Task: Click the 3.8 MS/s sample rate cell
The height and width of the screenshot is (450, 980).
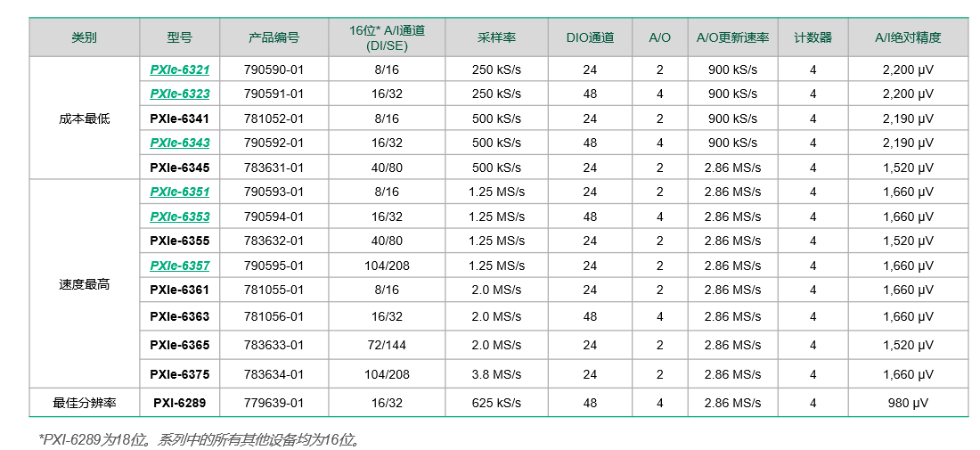Action: (x=496, y=374)
